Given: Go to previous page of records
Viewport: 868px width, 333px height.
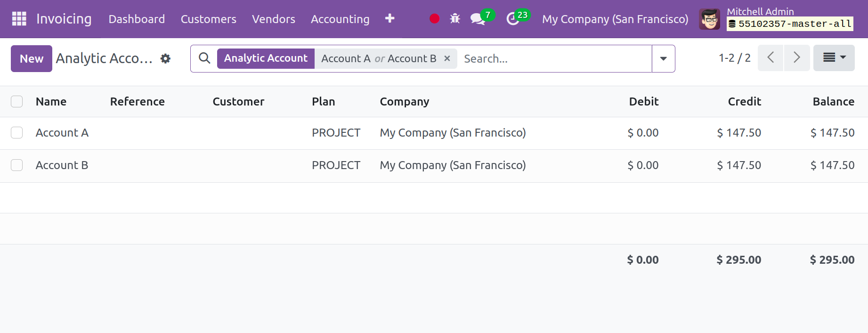Looking at the screenshot, I should tap(771, 58).
